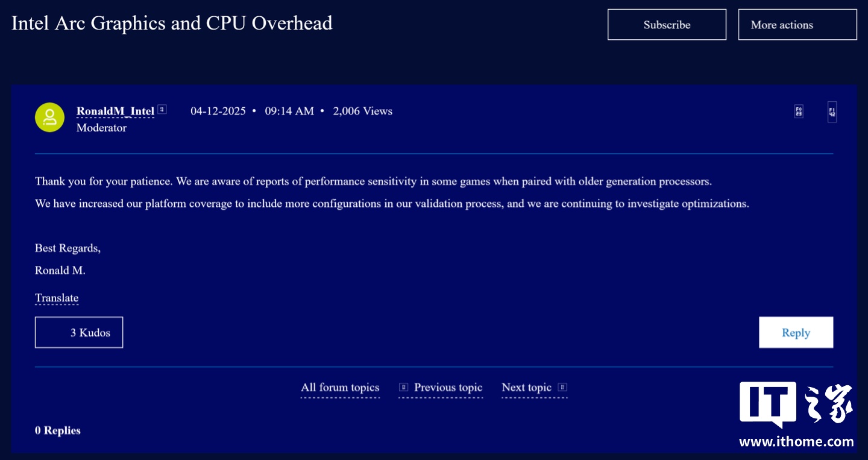868x460 pixels.
Task: Open the More actions menu
Action: click(x=797, y=24)
